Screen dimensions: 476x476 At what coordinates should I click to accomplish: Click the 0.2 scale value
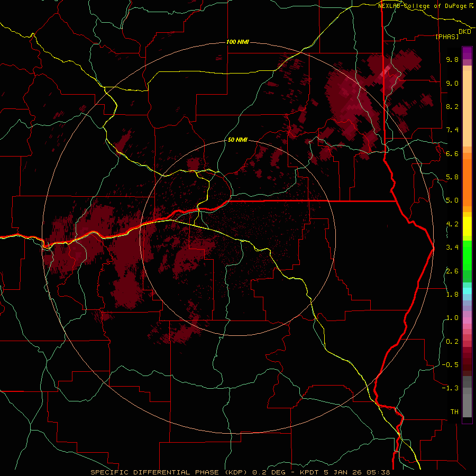point(452,342)
